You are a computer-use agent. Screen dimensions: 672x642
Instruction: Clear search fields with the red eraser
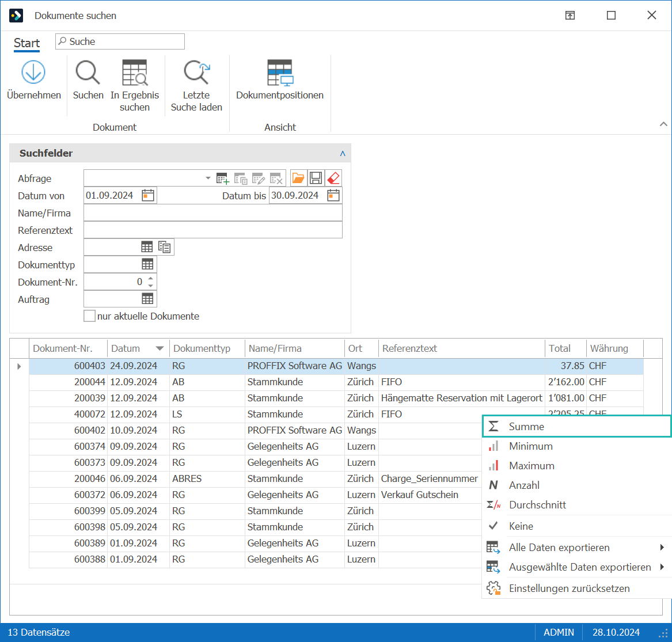tap(333, 178)
